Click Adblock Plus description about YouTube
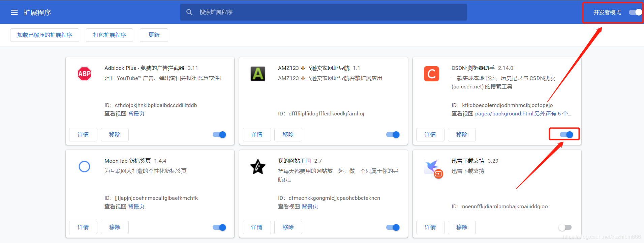Image resolution: width=644 pixels, height=243 pixels. 163,78
